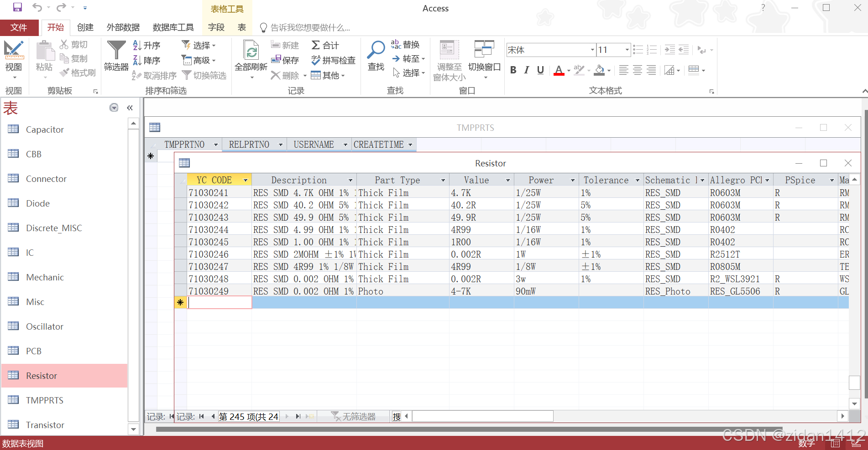Click the Format Painter (格式刷) icon

point(64,72)
